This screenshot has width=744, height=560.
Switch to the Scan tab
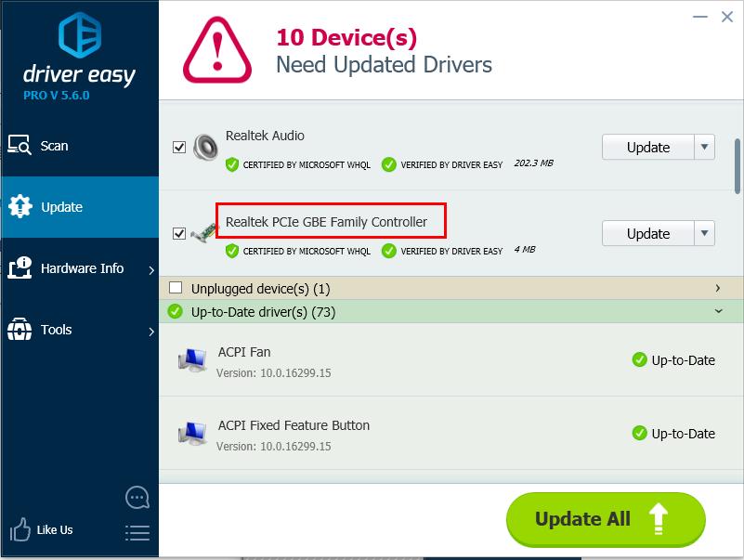pos(54,146)
